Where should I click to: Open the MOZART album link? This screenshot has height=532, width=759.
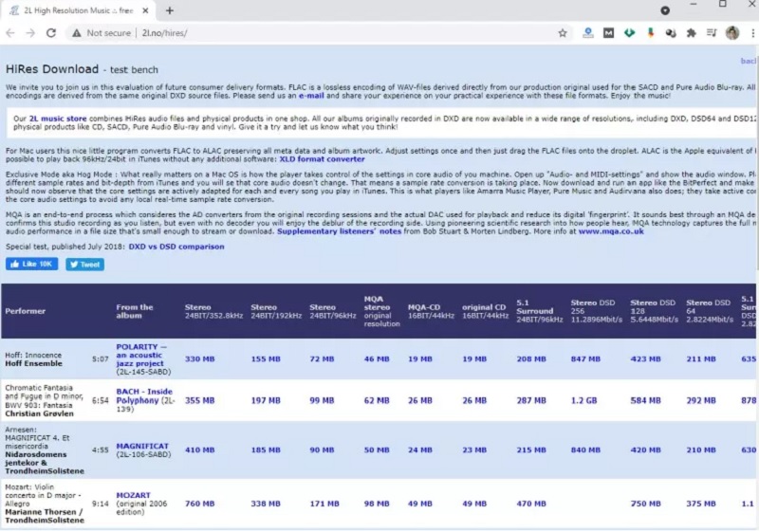click(x=133, y=495)
